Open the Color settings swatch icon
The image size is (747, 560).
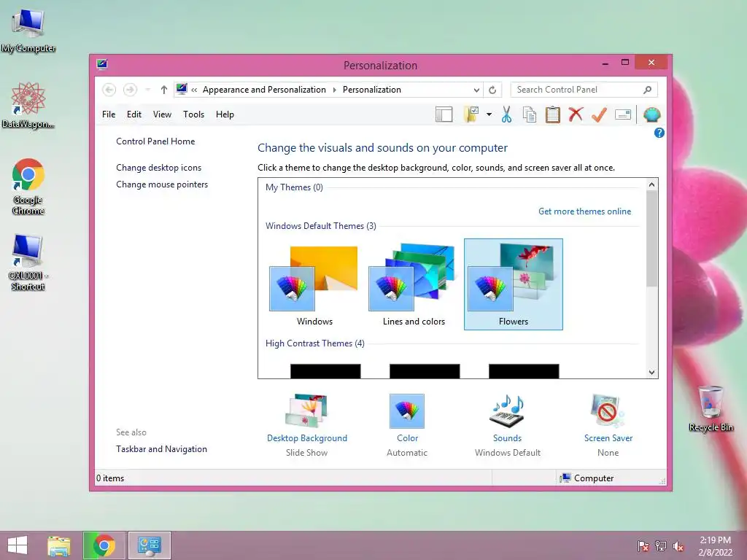coord(407,411)
